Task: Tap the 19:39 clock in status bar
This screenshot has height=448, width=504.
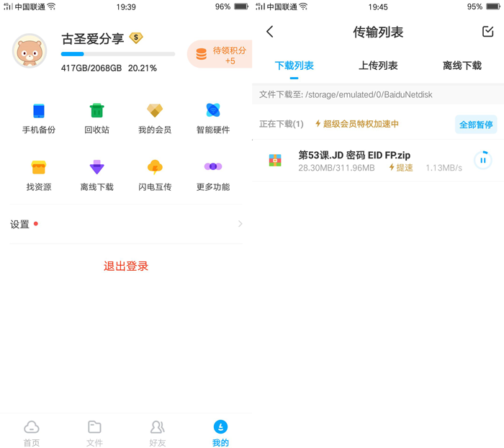Action: [126, 6]
